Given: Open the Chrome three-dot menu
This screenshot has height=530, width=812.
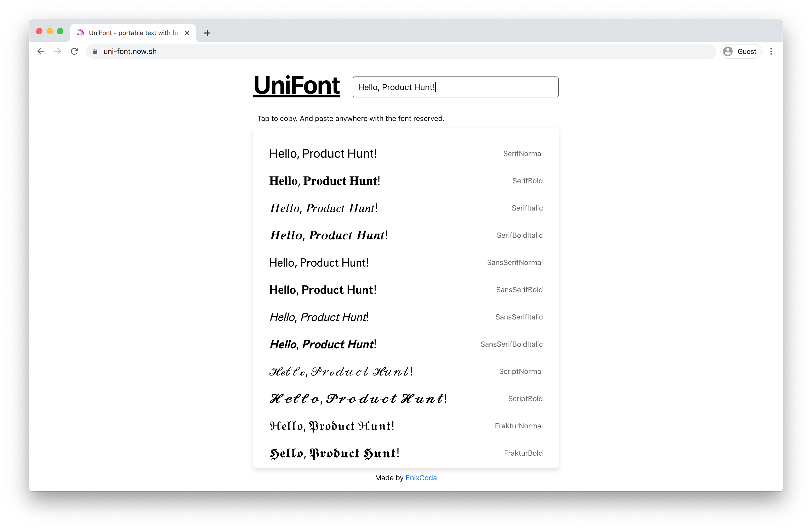Looking at the screenshot, I should (771, 51).
